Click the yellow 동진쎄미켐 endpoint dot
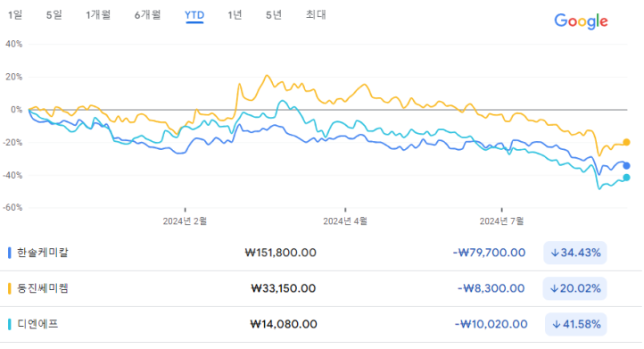Screen dimensions: 644x349 tap(626, 142)
